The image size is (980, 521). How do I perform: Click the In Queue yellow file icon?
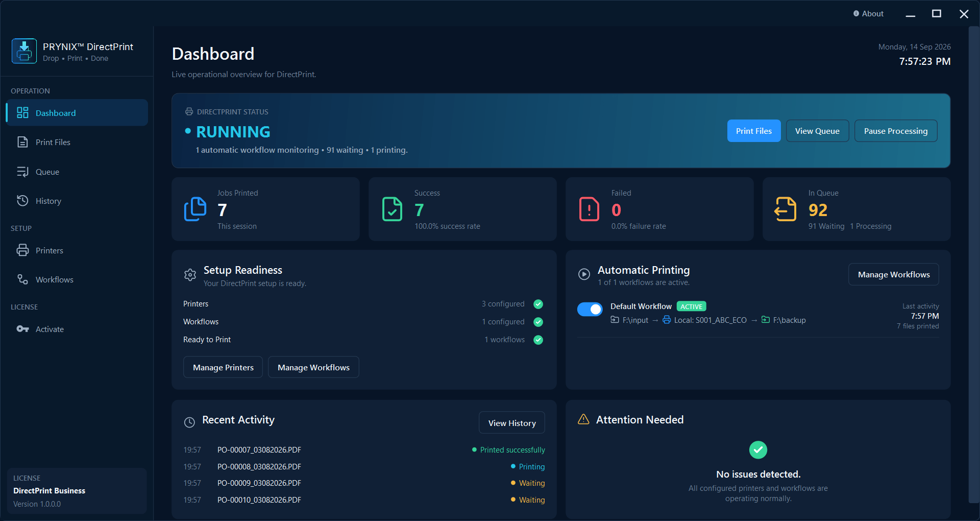tap(786, 209)
